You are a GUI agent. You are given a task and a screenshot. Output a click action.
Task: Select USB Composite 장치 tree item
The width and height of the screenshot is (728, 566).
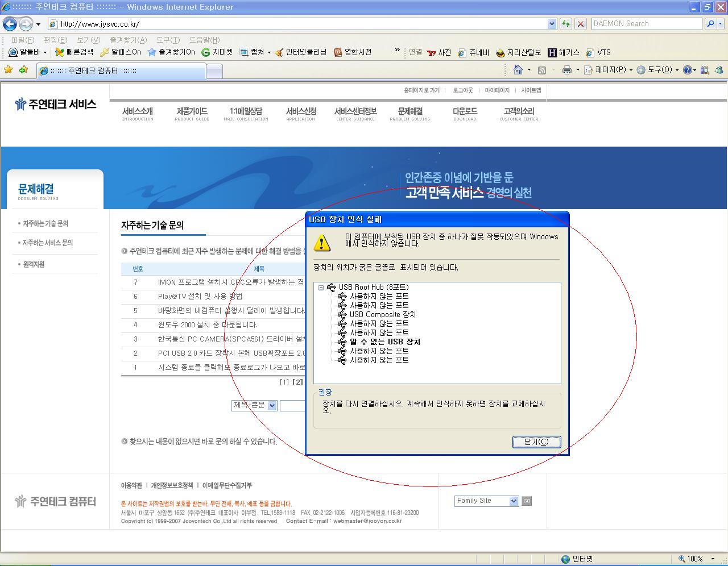coord(382,315)
